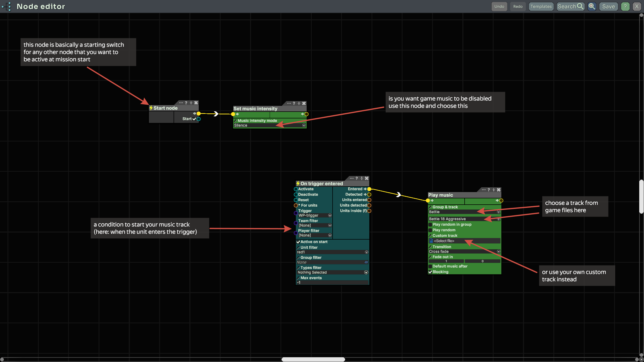Enable Play random in group checkbox

click(x=430, y=224)
